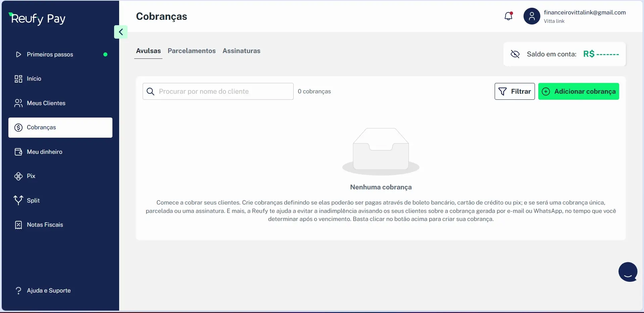Open Primeiros passos in the sidebar
The width and height of the screenshot is (644, 313).
tap(50, 54)
